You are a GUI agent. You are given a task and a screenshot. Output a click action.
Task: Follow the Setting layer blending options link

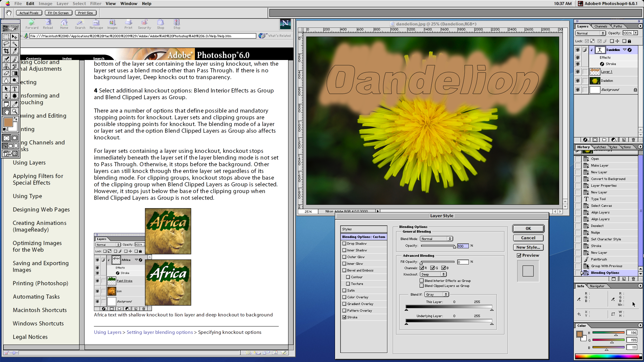coord(160,332)
